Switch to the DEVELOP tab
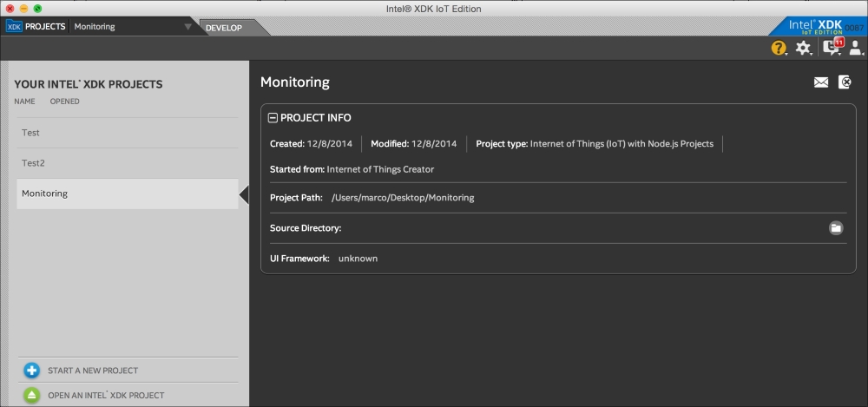Screen dimensions: 868x407 (224, 28)
